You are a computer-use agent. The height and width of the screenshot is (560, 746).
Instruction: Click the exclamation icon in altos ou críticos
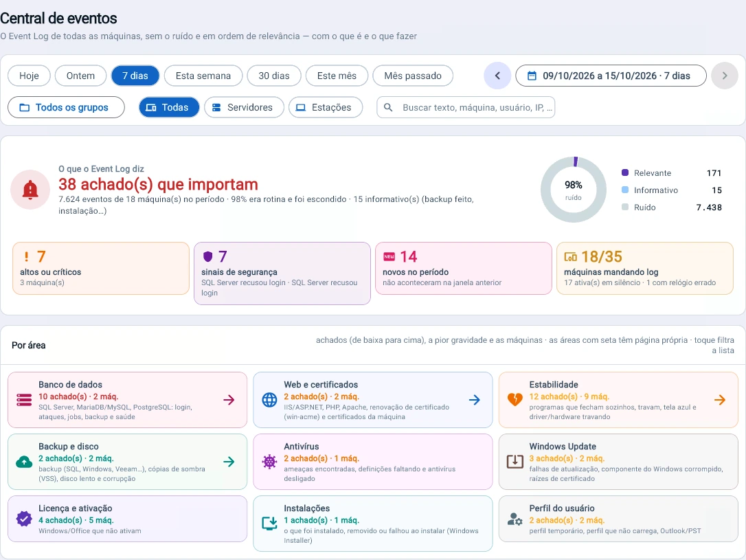(26, 256)
